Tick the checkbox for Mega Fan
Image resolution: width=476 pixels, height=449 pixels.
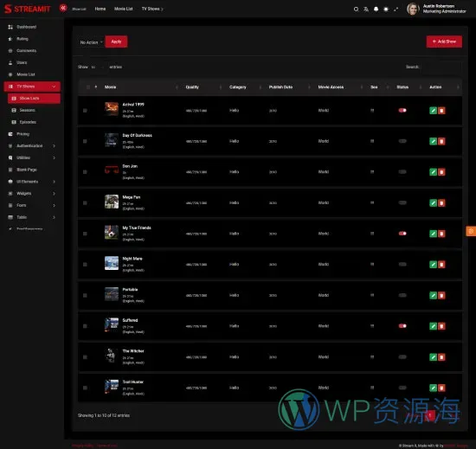click(85, 203)
